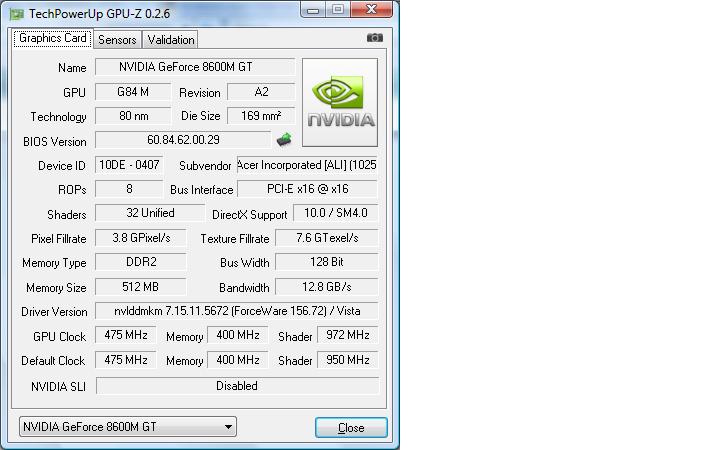
Task: Select the Graphics Card tab
Action: coord(52,38)
